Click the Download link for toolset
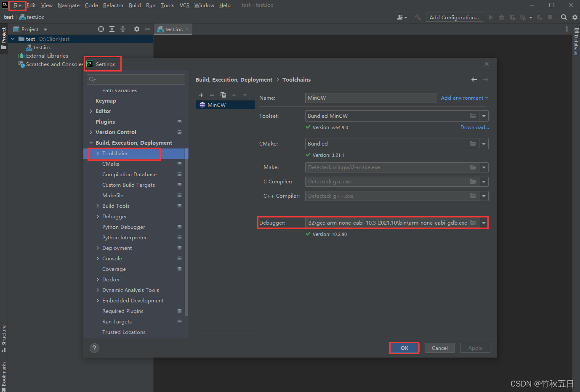Screen dimensions: 580x392 (474, 127)
